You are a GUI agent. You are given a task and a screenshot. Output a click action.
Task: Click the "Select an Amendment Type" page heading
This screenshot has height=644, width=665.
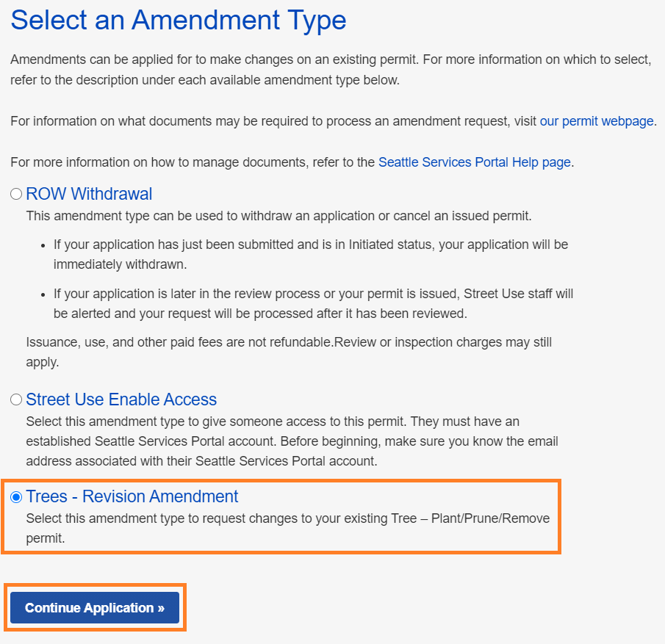[179, 20]
